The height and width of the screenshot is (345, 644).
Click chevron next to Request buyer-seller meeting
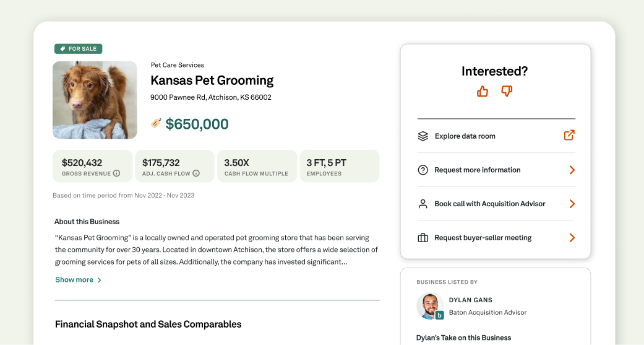[572, 238]
